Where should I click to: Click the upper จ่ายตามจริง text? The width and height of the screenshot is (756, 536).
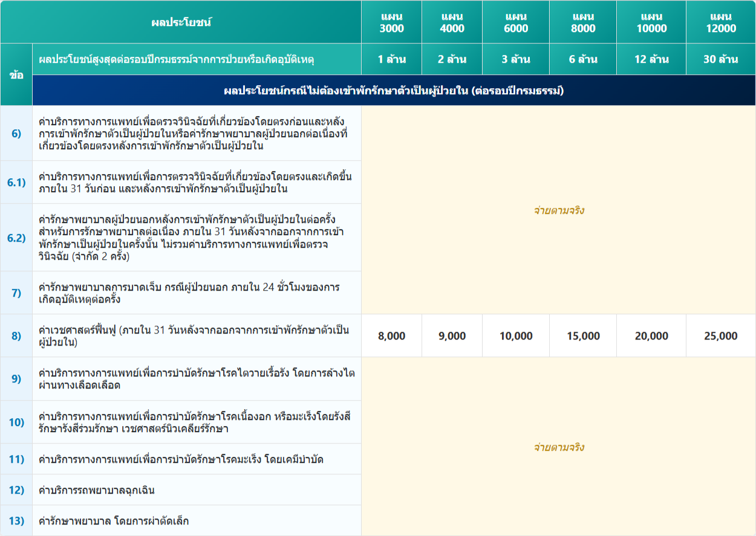558,210
